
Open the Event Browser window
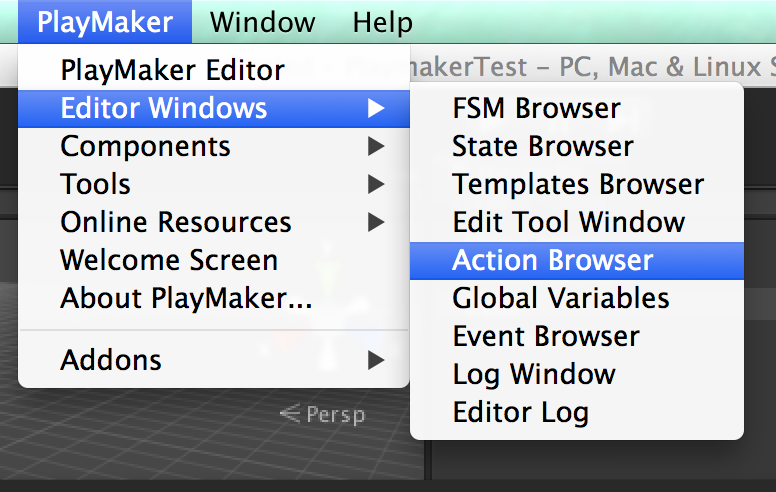click(x=577, y=337)
